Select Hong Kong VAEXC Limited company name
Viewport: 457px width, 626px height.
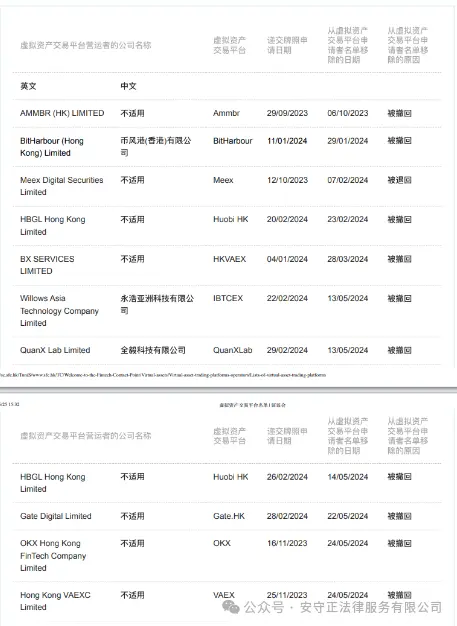pyautogui.click(x=55, y=601)
